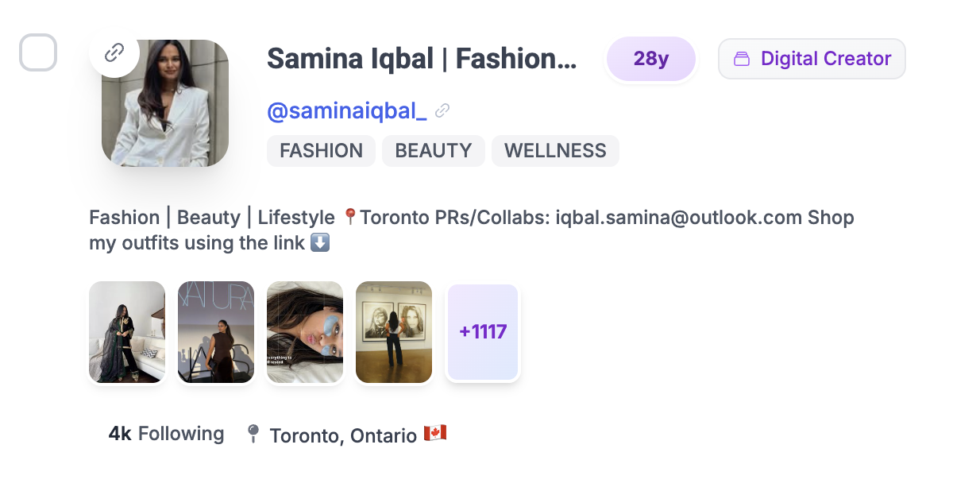This screenshot has height=491, width=980.
Task: Click the 28y age badge
Action: [651, 58]
